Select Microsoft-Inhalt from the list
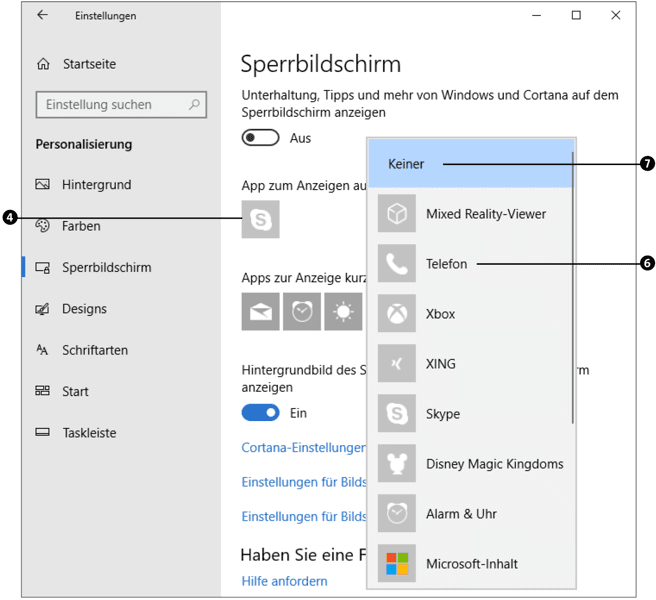Viewport: 656px width, 600px height. (x=470, y=564)
